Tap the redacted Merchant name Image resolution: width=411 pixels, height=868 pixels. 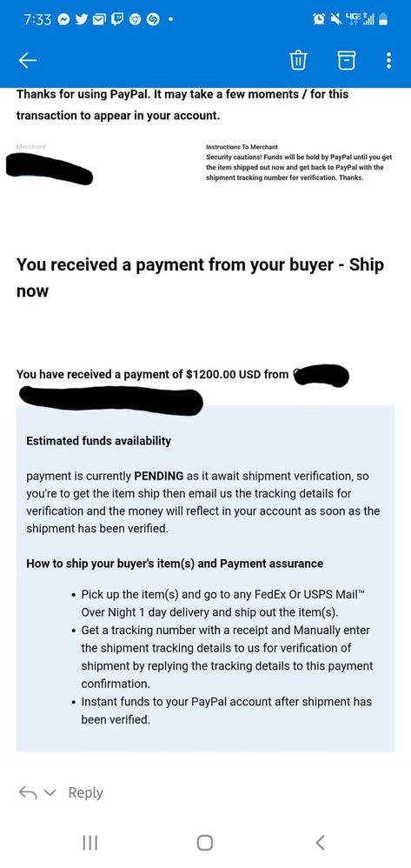pyautogui.click(x=50, y=168)
